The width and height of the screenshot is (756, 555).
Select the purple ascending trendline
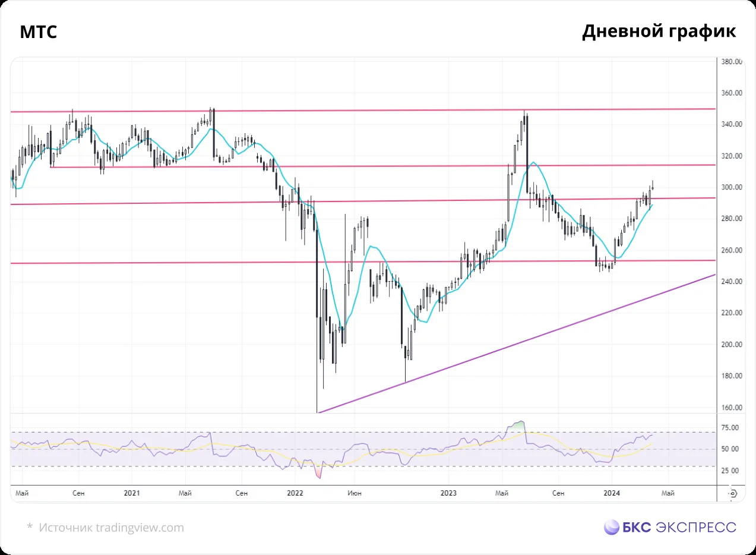517,343
